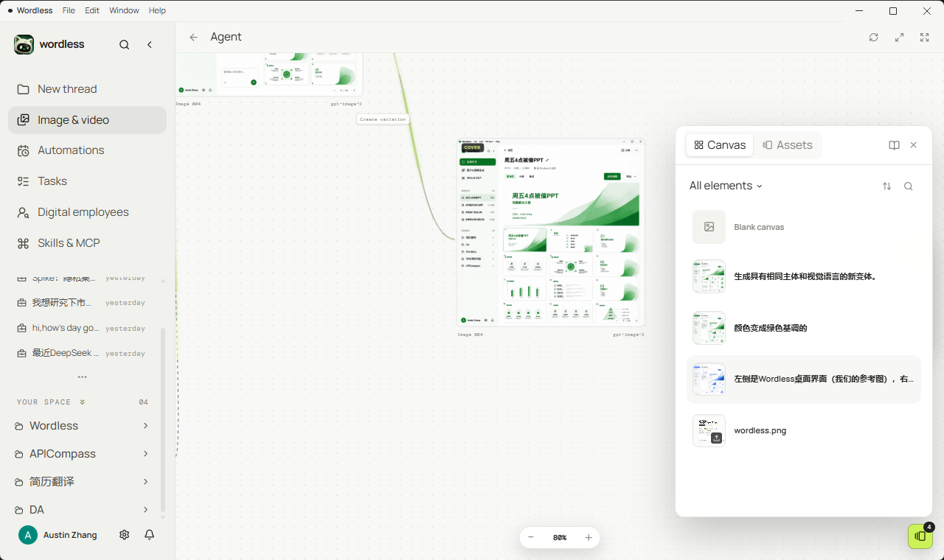
Task: Open the Help menu
Action: click(157, 11)
